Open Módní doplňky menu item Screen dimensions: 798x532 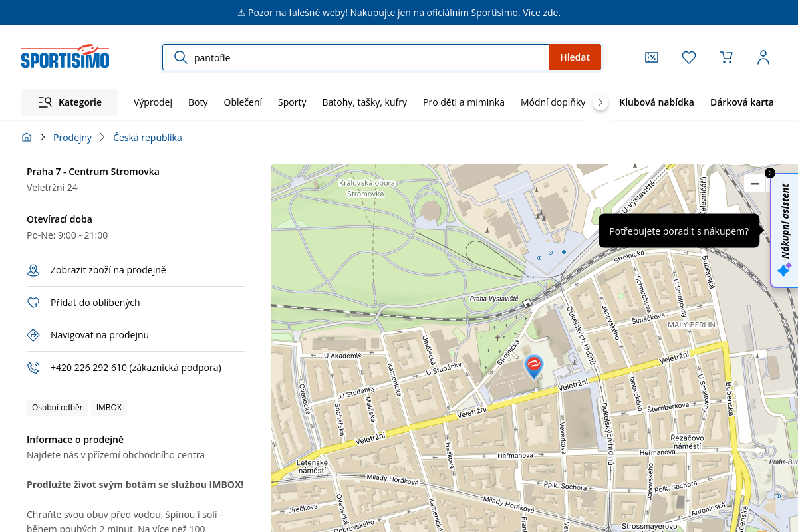coord(553,102)
